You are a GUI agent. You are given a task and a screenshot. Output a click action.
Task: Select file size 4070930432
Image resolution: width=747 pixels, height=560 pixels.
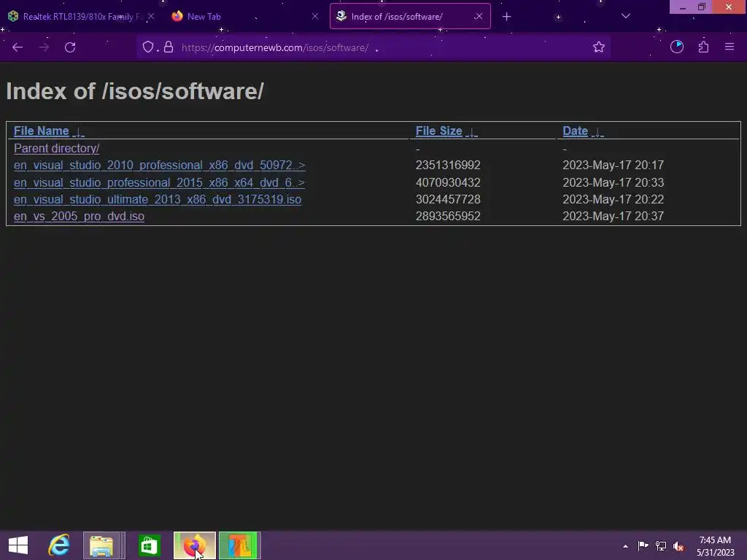pos(448,182)
